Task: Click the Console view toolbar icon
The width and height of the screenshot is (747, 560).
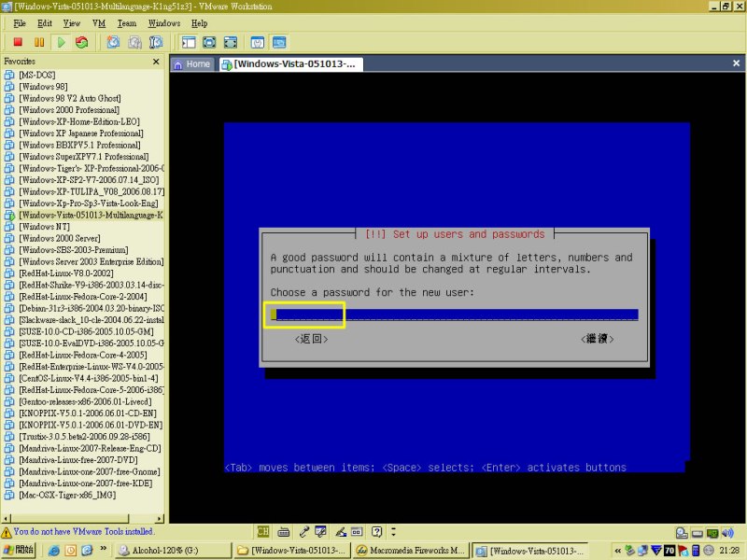Action: click(279, 42)
